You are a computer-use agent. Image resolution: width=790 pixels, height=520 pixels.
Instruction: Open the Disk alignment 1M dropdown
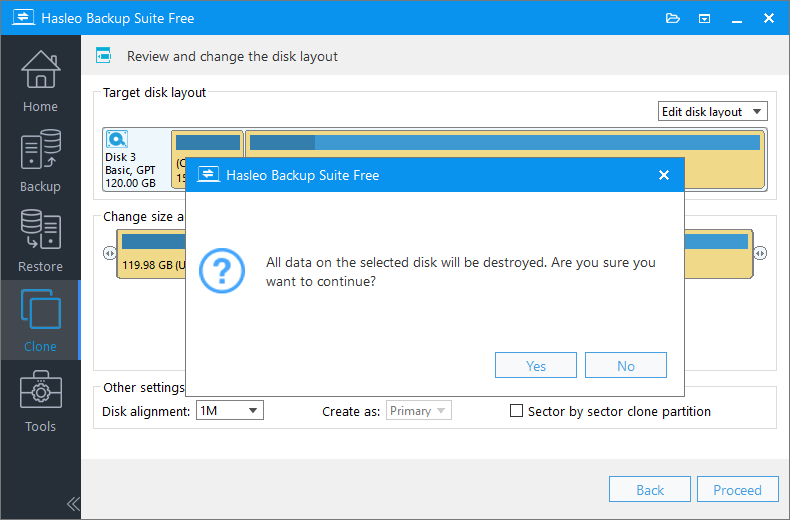[229, 411]
